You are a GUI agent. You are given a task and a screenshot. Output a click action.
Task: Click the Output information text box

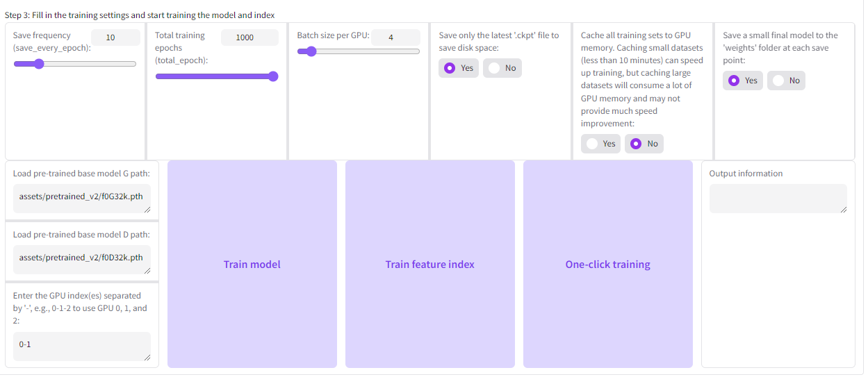tap(778, 199)
